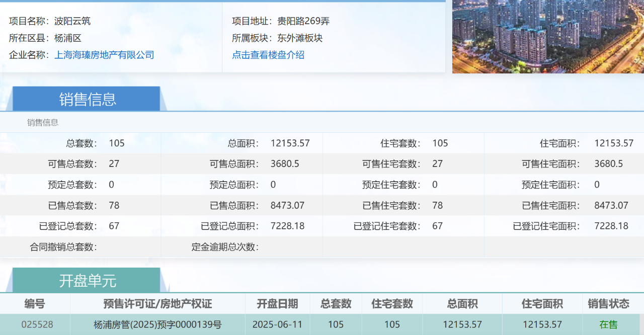Viewport: 644px width, 335px height.
Task: Click the project address 贵阳路269弄
Action: [303, 21]
